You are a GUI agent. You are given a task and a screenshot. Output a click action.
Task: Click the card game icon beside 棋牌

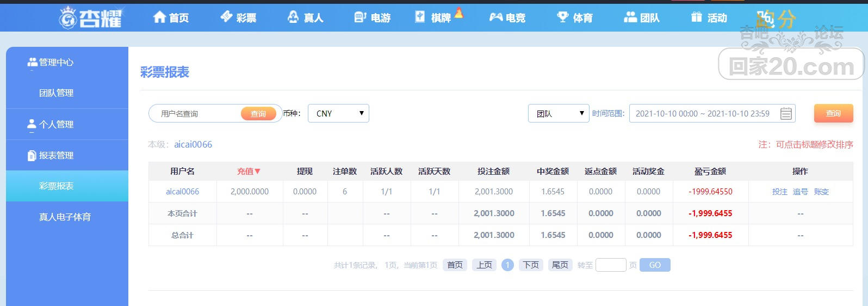pos(420,17)
